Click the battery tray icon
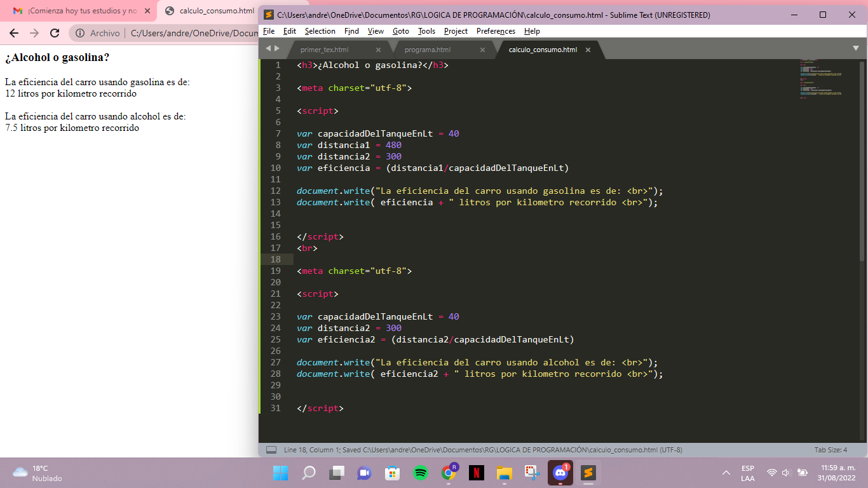The height and width of the screenshot is (488, 868). tap(802, 473)
